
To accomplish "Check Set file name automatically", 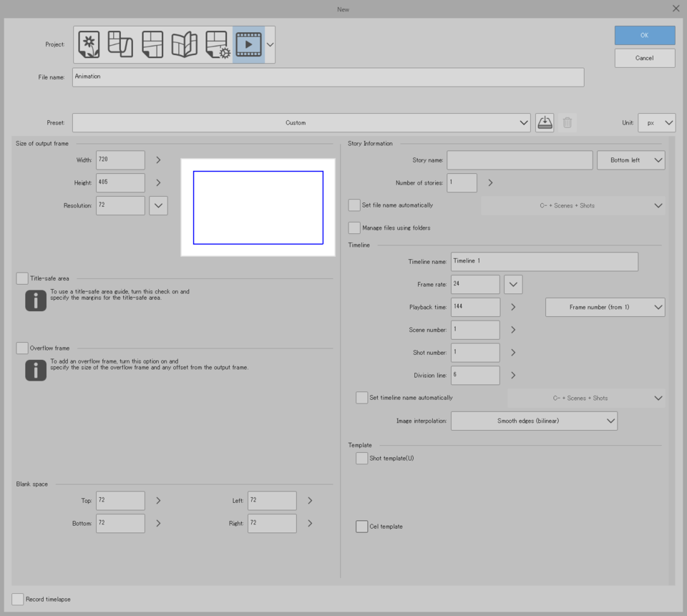I will click(x=354, y=205).
